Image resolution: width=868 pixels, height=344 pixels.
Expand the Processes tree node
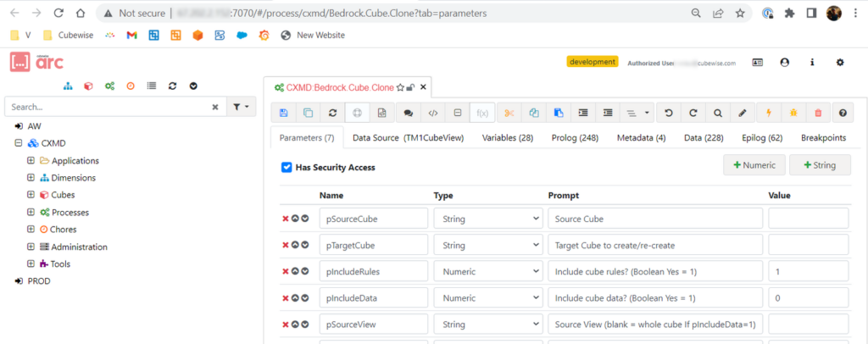(31, 212)
